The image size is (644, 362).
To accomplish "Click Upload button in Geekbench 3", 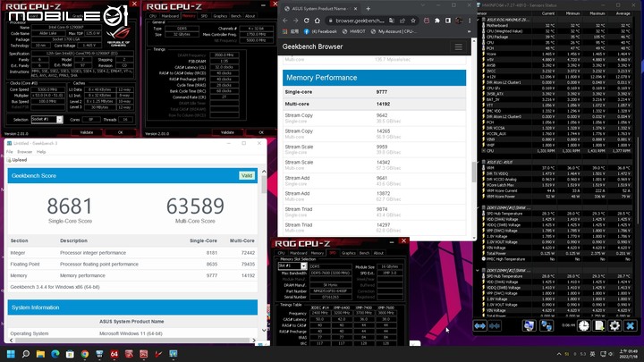I will [17, 160].
